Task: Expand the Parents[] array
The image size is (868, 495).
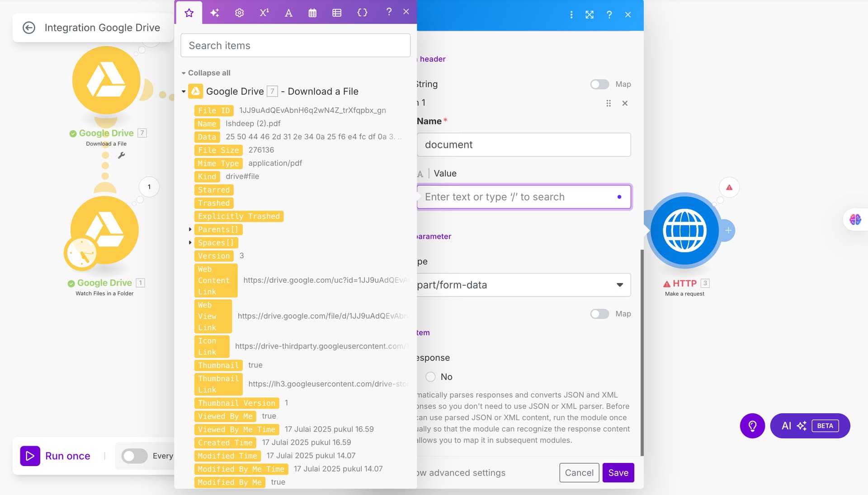Action: click(x=190, y=230)
